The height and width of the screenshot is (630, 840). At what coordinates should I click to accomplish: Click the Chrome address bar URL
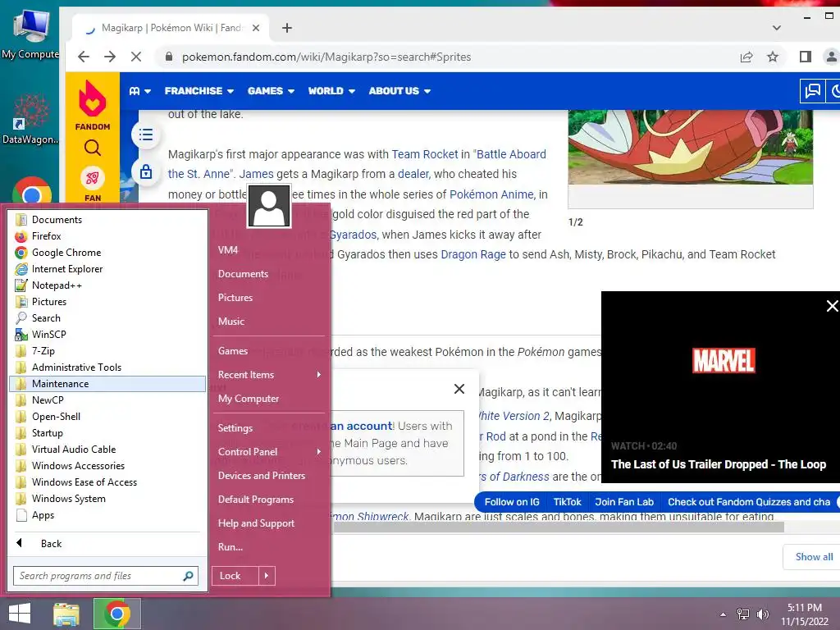pos(326,57)
